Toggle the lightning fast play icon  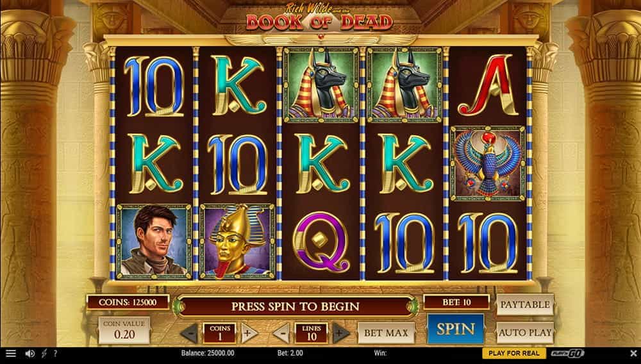(x=44, y=353)
